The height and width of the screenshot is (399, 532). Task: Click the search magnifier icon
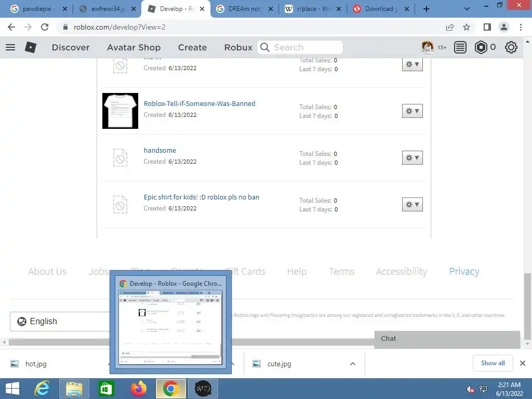(x=265, y=47)
